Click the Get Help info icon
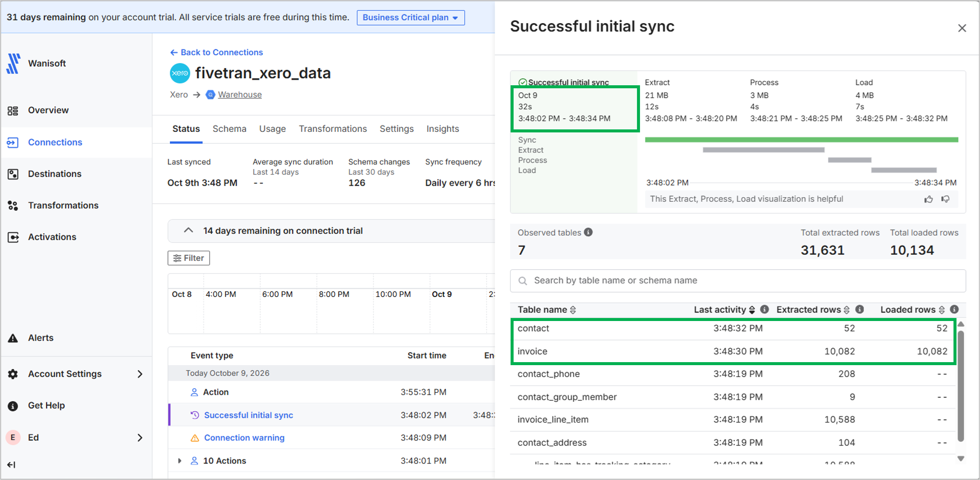Screen dimensions: 980x480 [13, 406]
